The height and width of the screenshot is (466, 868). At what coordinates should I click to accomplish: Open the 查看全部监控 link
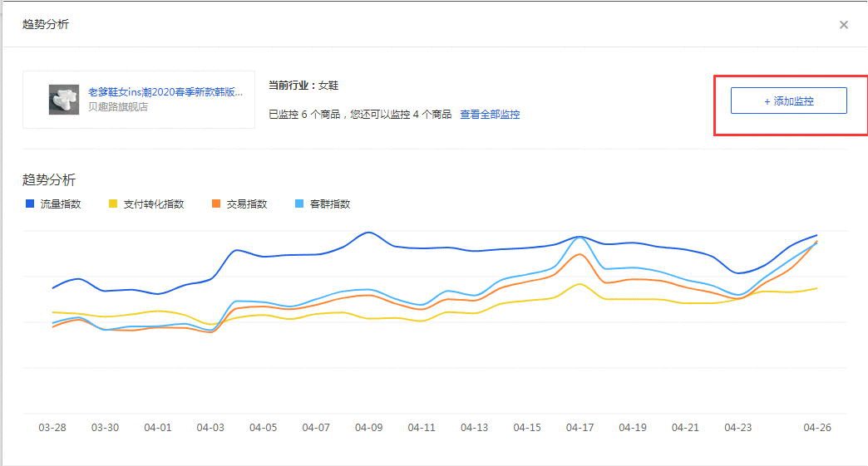[490, 115]
